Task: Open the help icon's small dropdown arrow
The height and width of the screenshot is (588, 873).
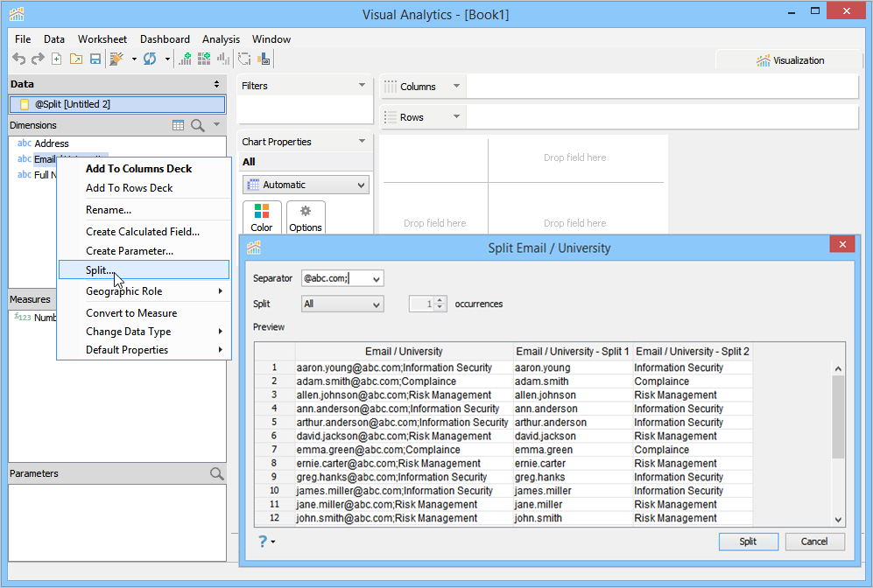Action: 273,542
